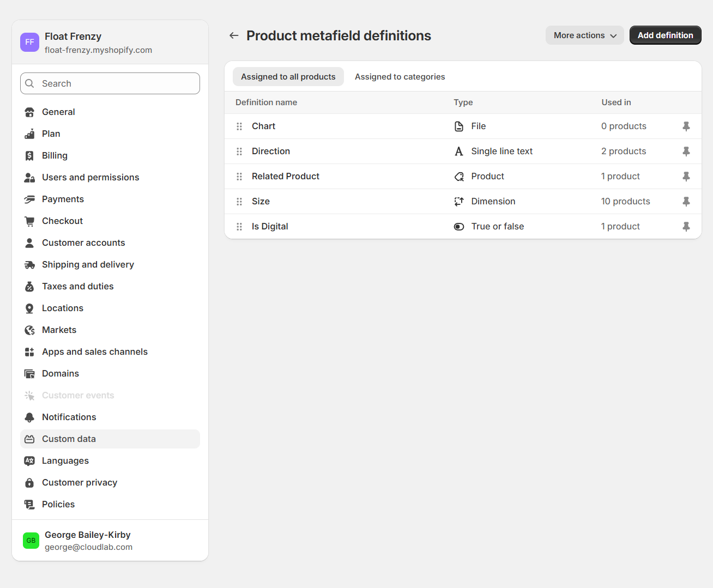
Task: Open George Bailey-Kirby account profile
Action: [x=87, y=541]
